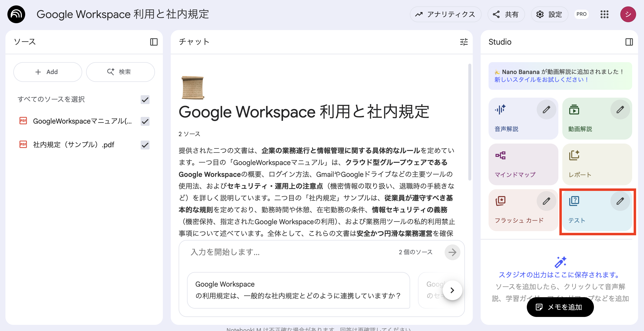Advance the suggested questions with the arrow
644x331 pixels.
452,290
